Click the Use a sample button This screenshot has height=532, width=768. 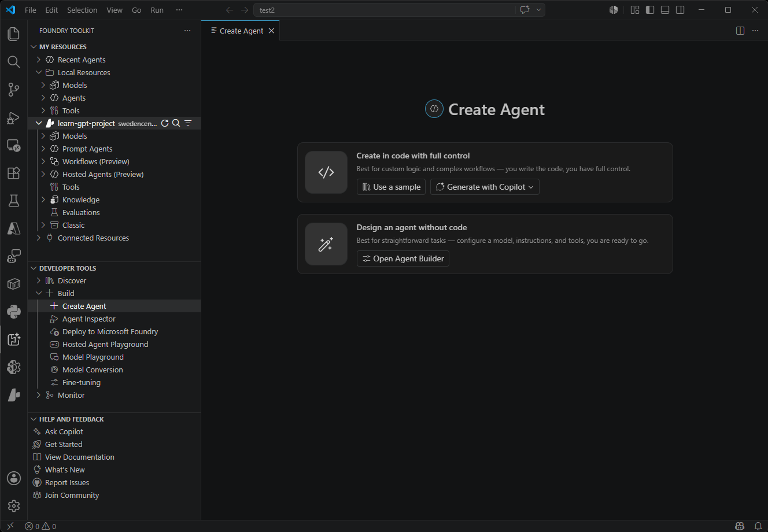[391, 187]
